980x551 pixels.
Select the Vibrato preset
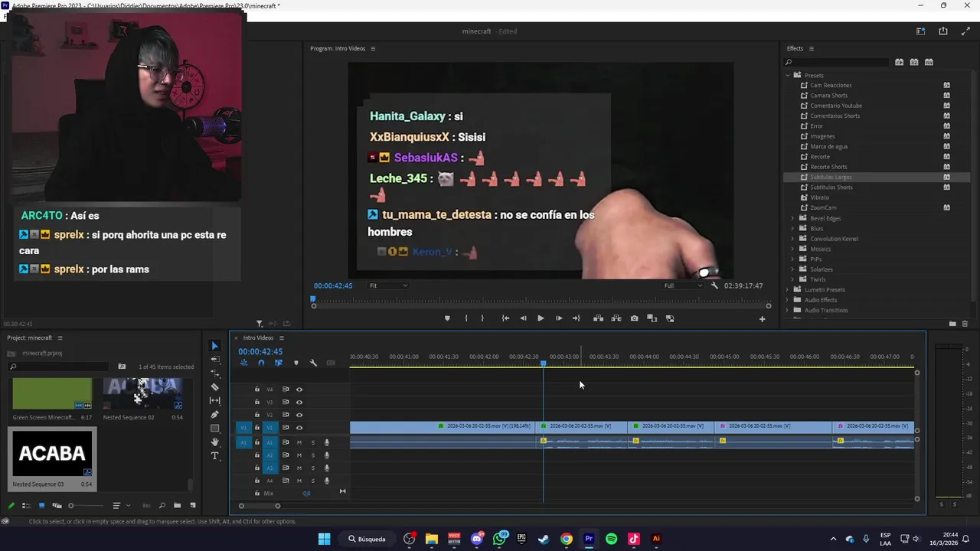pos(819,197)
